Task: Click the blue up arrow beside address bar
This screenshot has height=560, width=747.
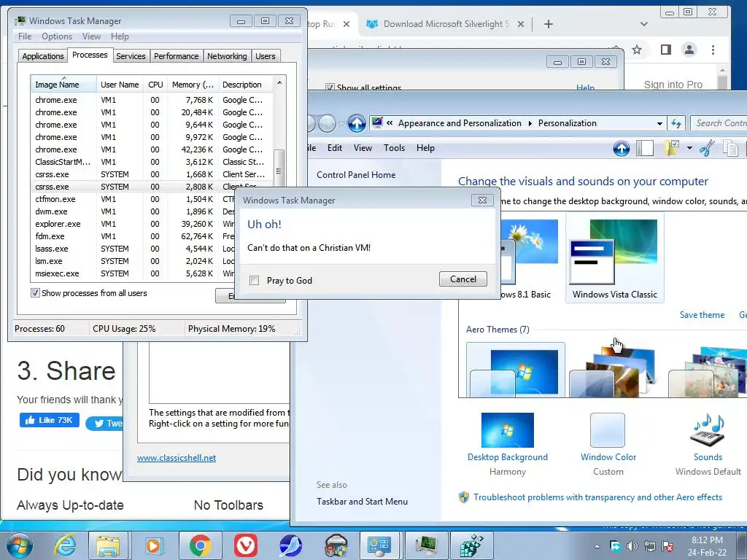Action: [356, 123]
